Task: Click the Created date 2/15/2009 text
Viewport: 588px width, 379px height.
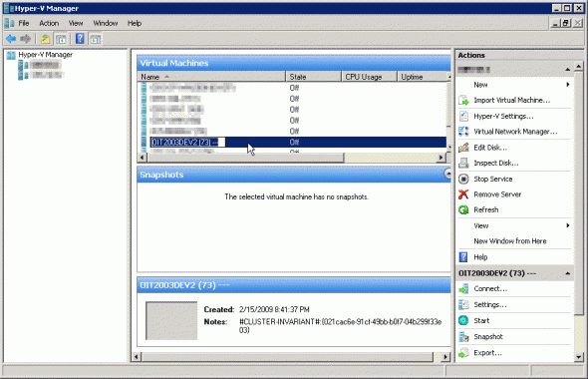Action: tap(274, 309)
